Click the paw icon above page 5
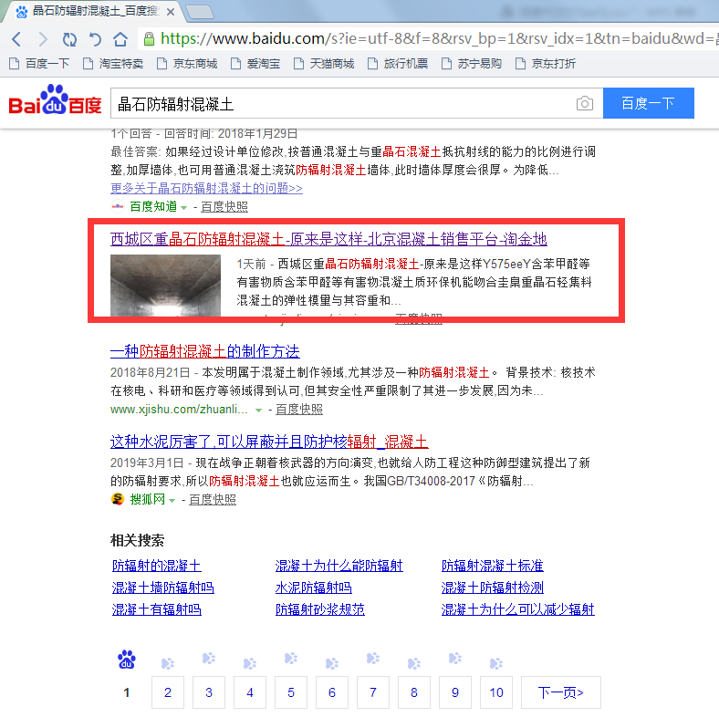The image size is (719, 728). tap(291, 659)
